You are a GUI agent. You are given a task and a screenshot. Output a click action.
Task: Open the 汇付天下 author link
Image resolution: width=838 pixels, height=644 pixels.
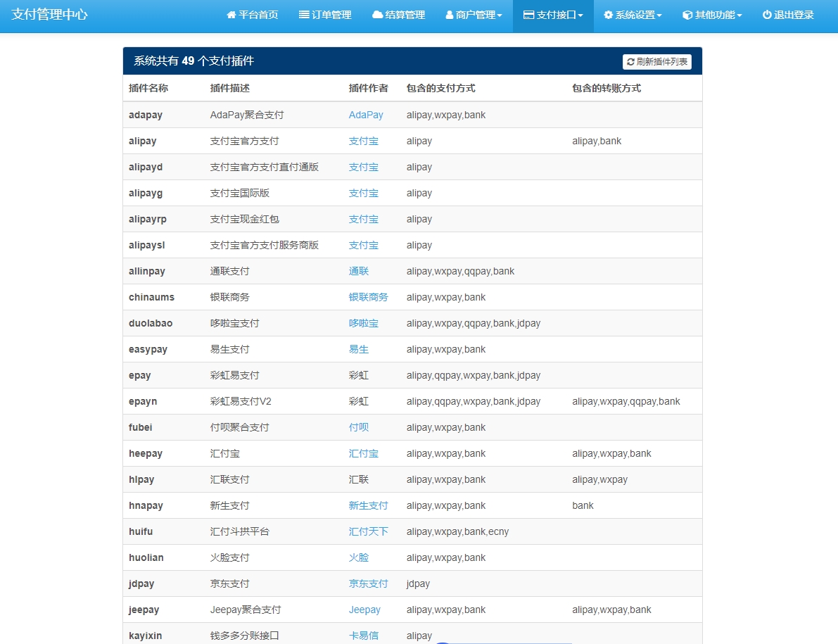(368, 532)
